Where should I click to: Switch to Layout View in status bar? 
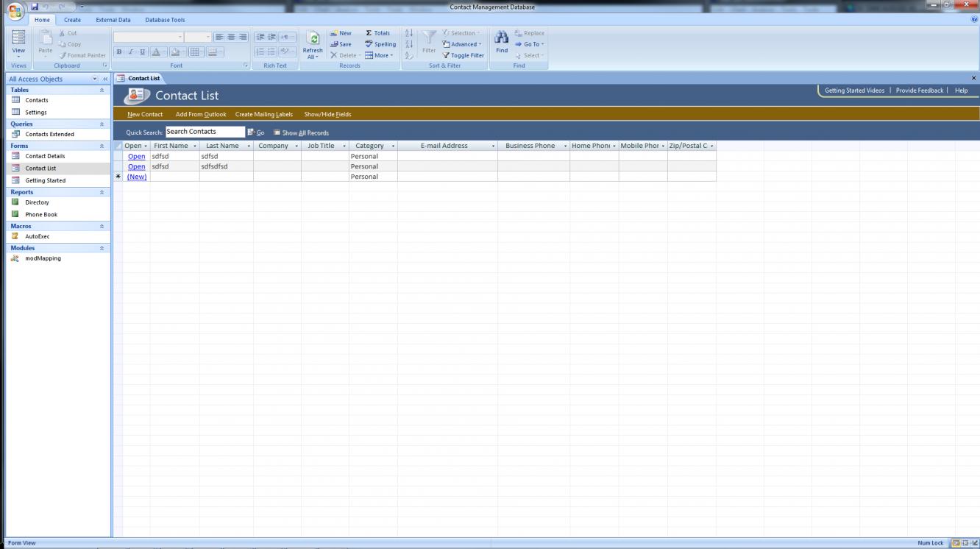(965, 543)
